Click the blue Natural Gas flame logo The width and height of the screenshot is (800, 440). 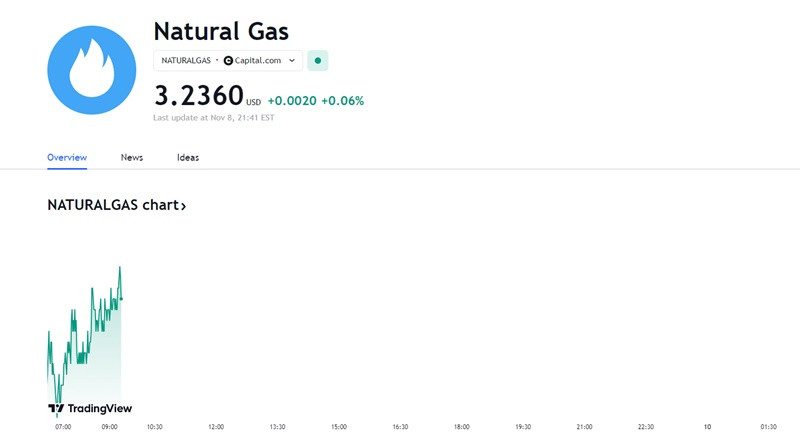(92, 70)
